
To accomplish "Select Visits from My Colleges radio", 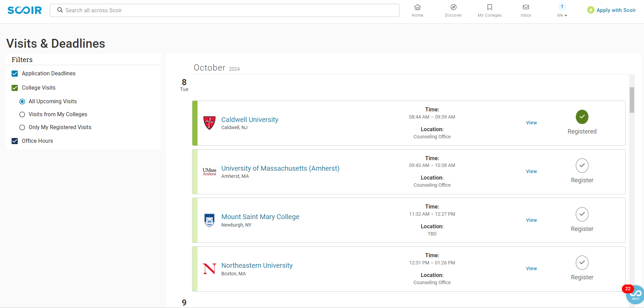I will pyautogui.click(x=22, y=114).
